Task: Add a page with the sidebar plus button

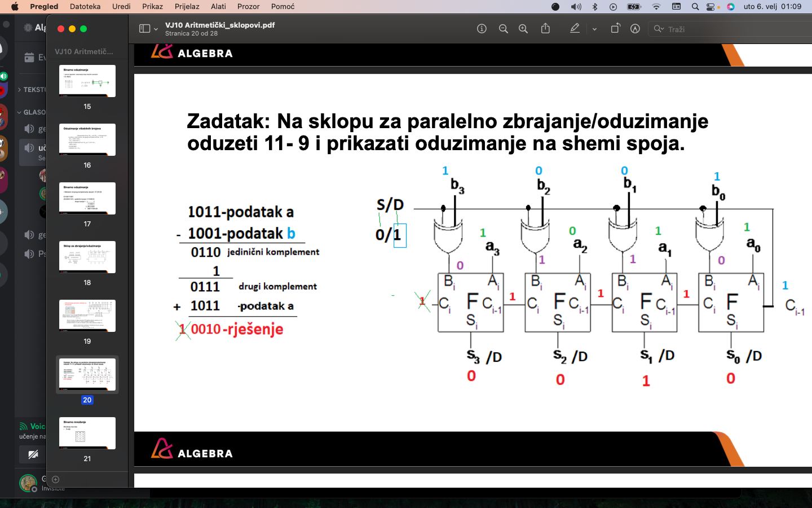Action: [x=55, y=480]
